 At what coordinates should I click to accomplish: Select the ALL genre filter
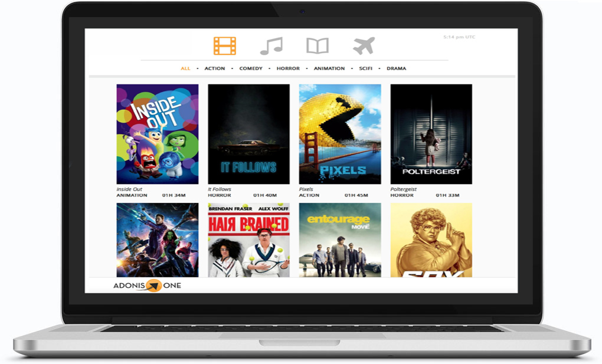click(x=185, y=68)
